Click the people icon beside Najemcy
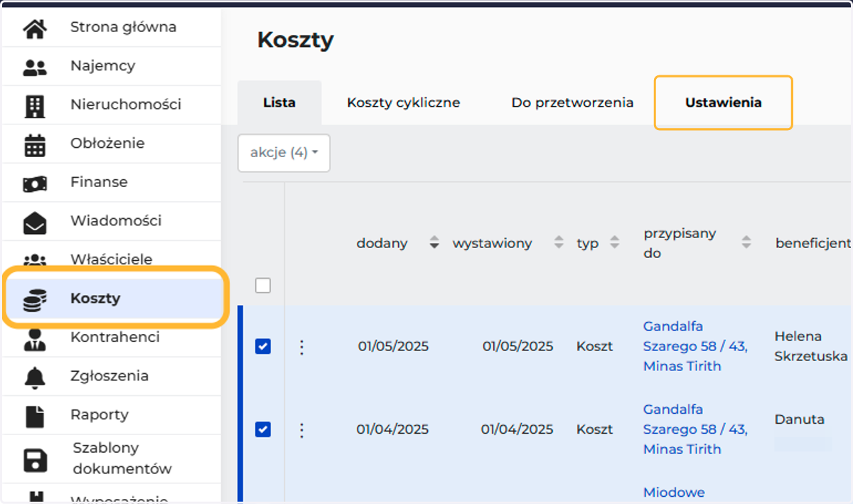Image resolution: width=853 pixels, height=504 pixels. (x=35, y=68)
